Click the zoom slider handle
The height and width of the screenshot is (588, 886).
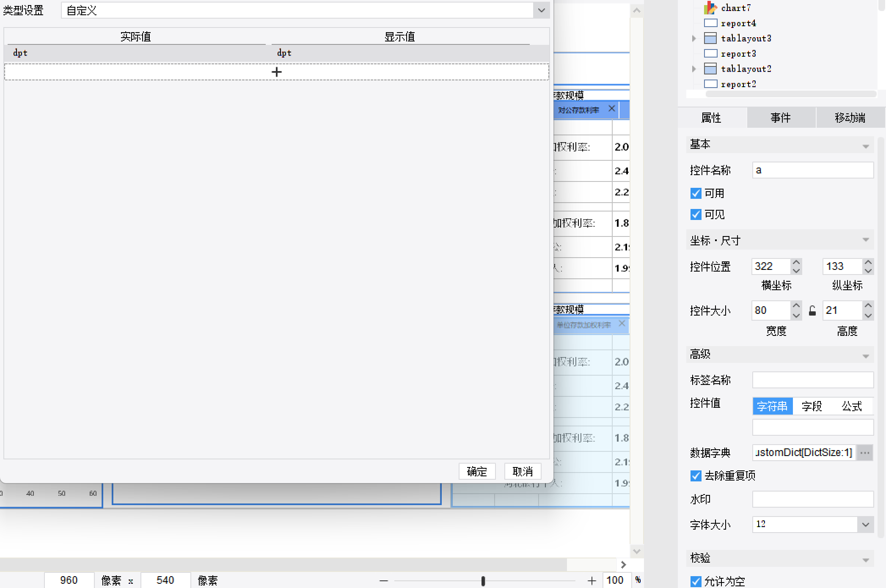click(483, 581)
